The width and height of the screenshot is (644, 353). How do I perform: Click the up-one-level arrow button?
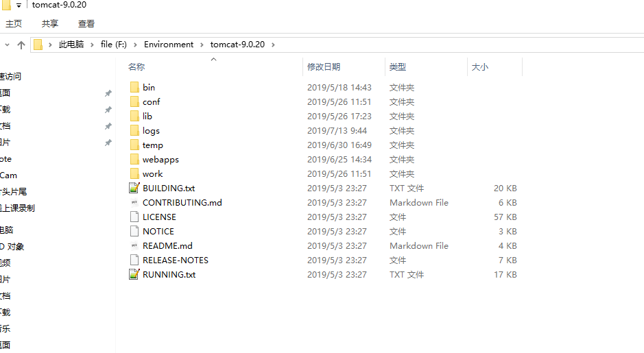[x=21, y=45]
